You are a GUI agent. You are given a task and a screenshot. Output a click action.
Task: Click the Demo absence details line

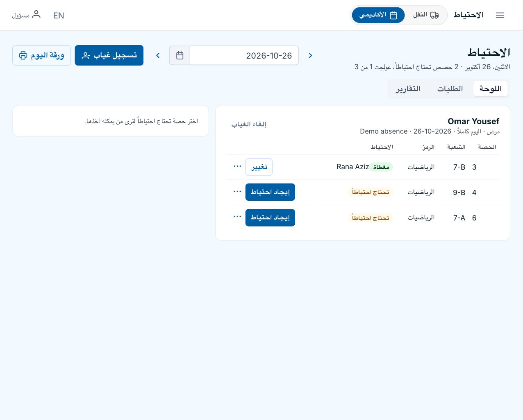pos(430,132)
